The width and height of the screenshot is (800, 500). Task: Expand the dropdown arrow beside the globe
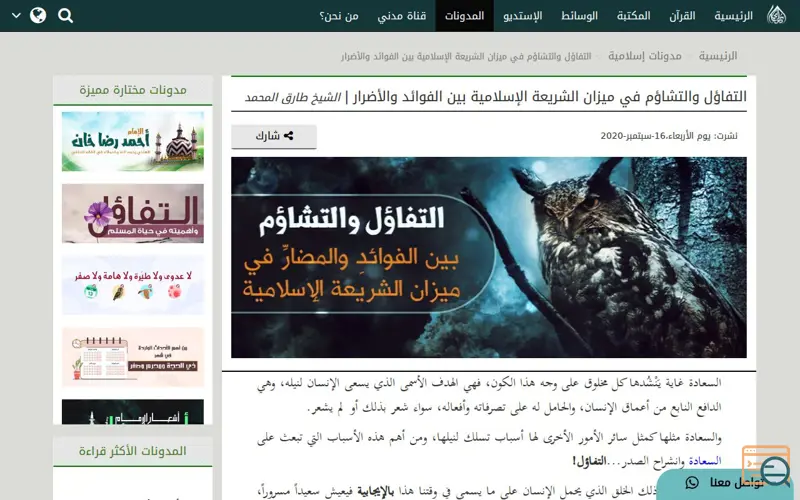16,15
